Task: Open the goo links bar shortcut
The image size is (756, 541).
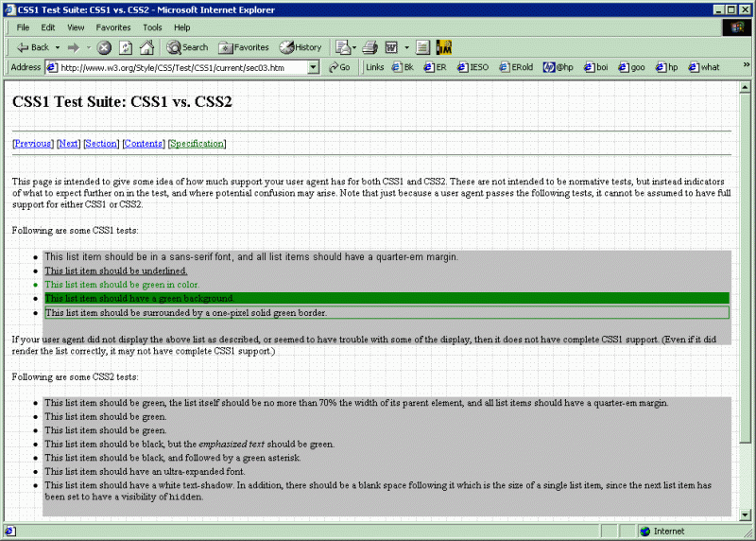Action: click(x=631, y=67)
